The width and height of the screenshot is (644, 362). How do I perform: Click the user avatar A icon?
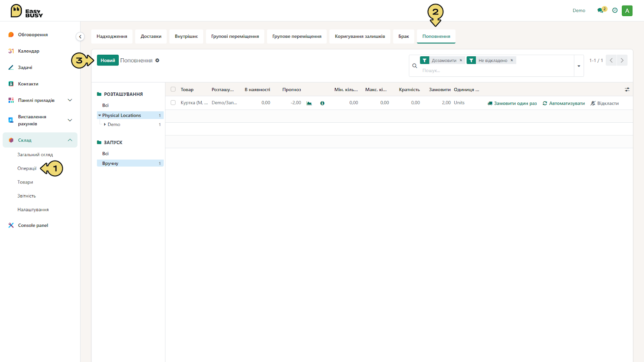[x=627, y=11]
